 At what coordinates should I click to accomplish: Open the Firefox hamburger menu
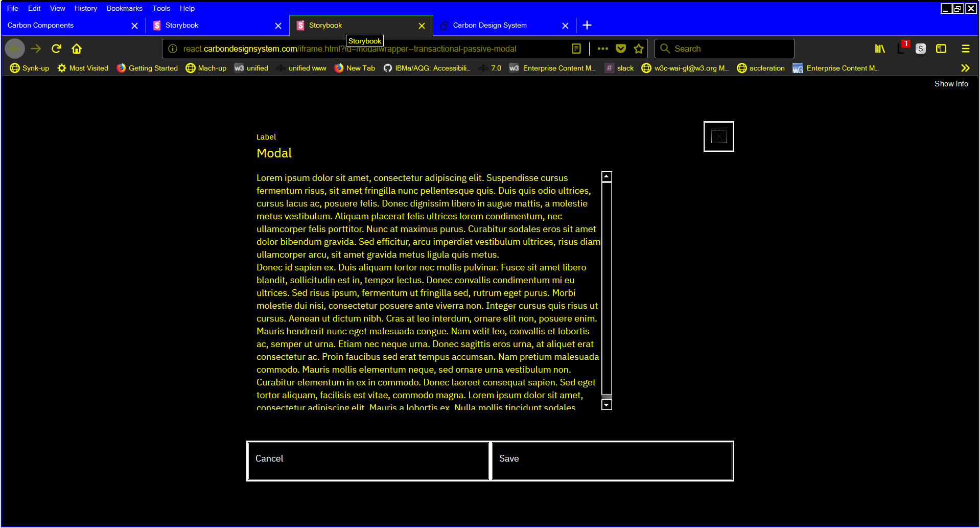tap(966, 49)
